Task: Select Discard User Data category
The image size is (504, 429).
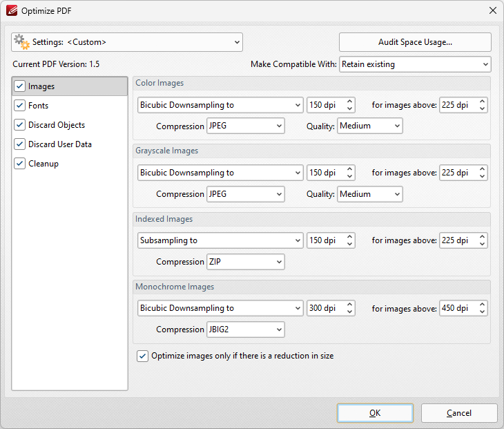Action: (x=59, y=144)
